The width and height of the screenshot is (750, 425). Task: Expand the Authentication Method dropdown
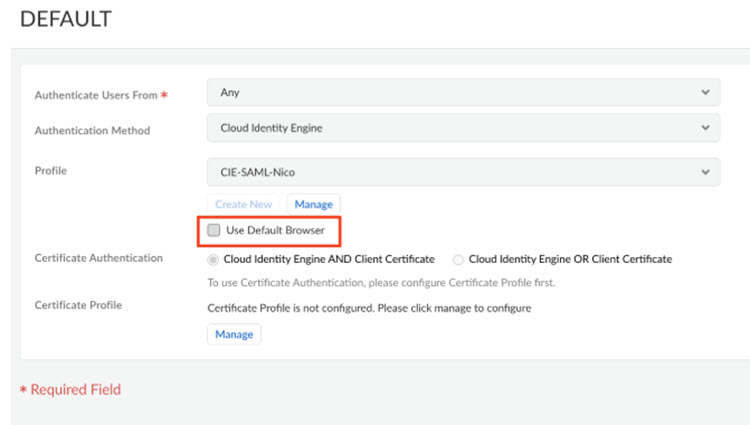pyautogui.click(x=462, y=128)
